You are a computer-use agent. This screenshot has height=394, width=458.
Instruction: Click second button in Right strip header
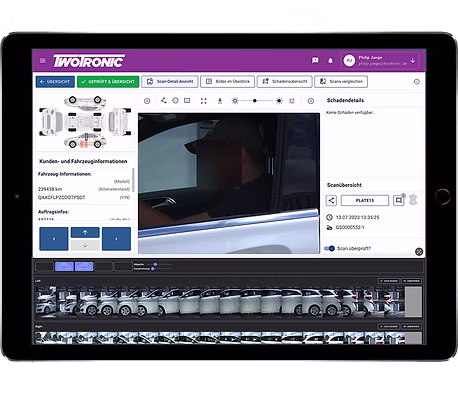pyautogui.click(x=411, y=326)
